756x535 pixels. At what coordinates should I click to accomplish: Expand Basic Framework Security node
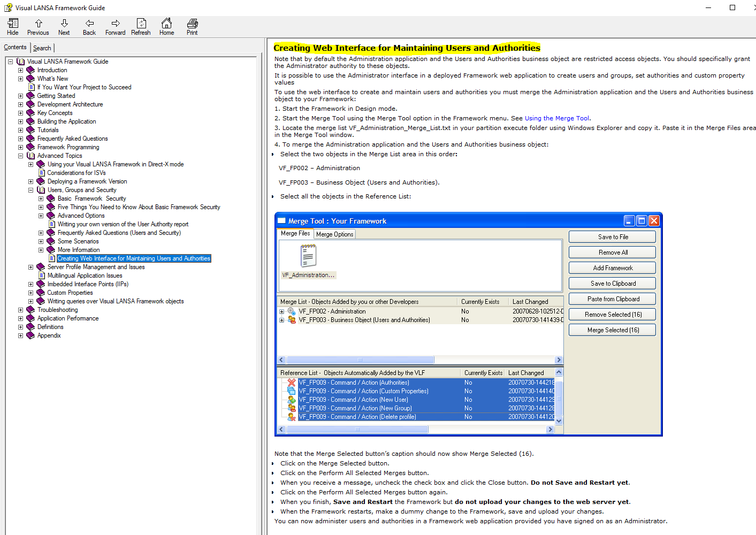click(x=41, y=198)
